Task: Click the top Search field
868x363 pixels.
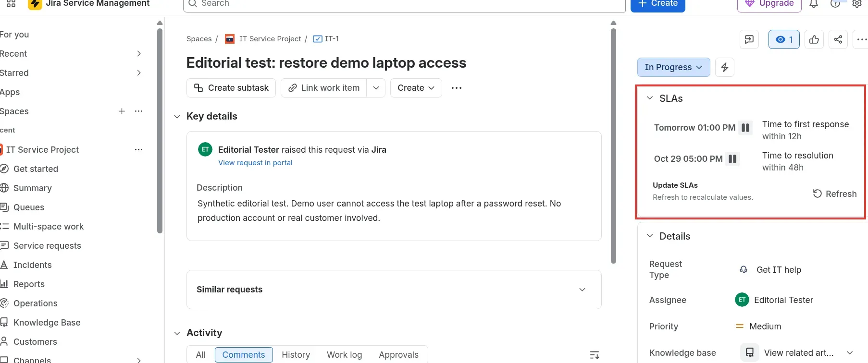Action: (x=404, y=4)
